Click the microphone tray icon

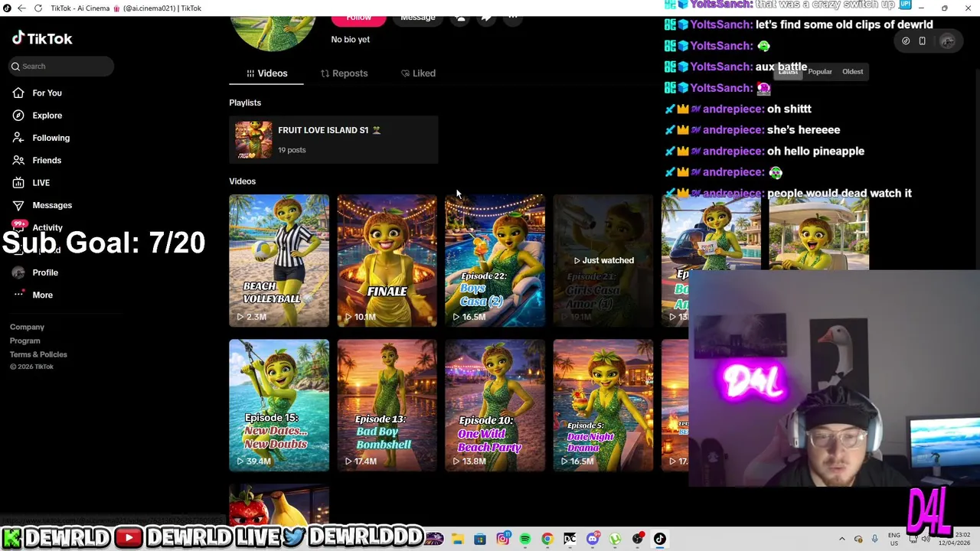click(x=874, y=539)
